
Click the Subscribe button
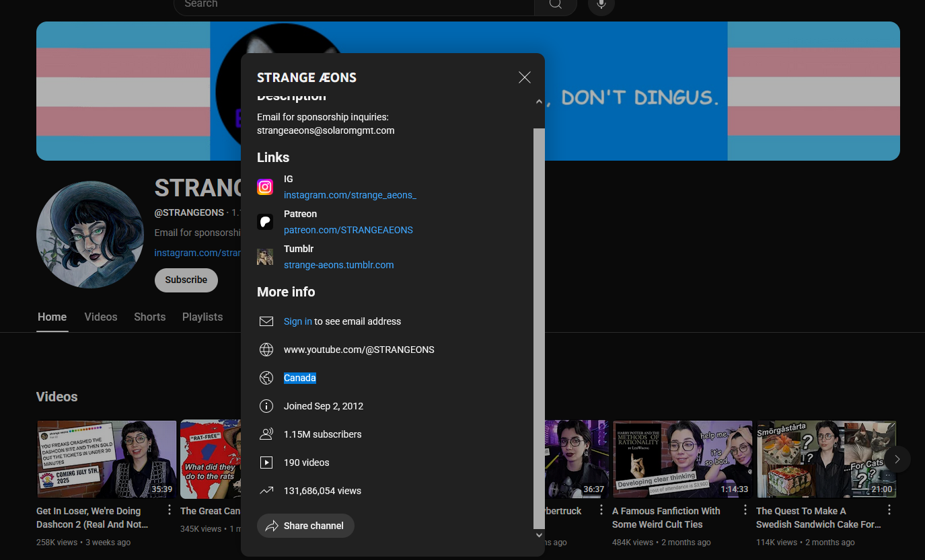tap(186, 280)
